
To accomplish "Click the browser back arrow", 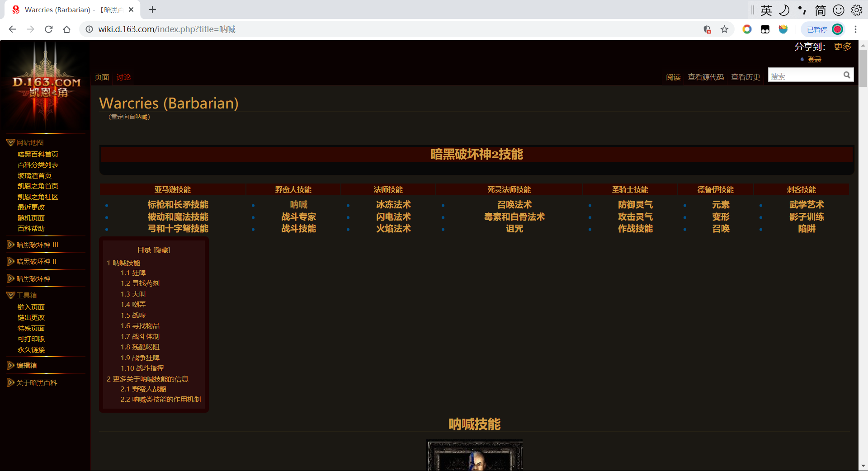I will (12, 29).
